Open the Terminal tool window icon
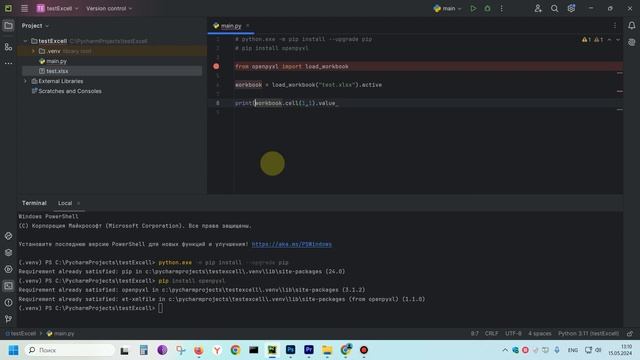The image size is (640, 360). [x=8, y=286]
